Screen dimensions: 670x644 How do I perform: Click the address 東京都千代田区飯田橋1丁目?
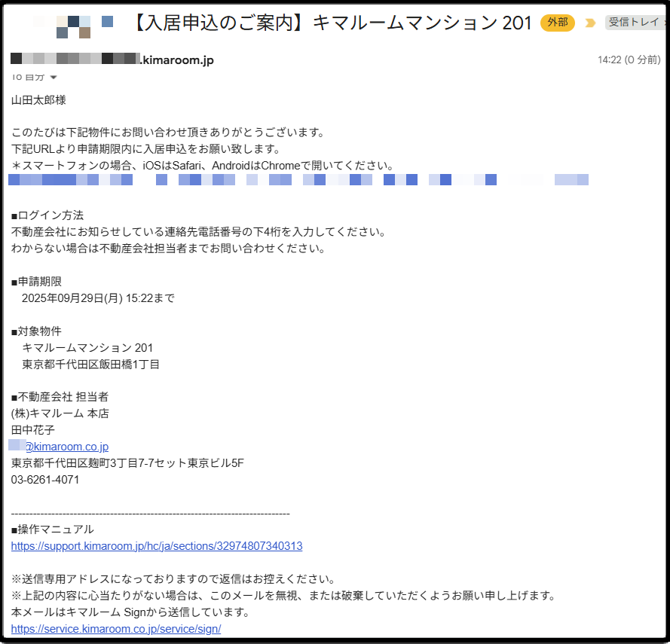pyautogui.click(x=90, y=365)
